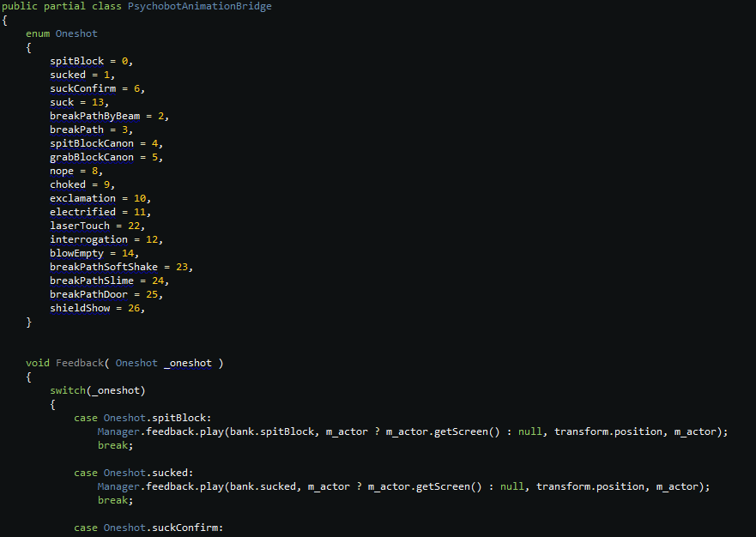Click spitBlockCanon = 4 enum entry

pyautogui.click(x=106, y=143)
